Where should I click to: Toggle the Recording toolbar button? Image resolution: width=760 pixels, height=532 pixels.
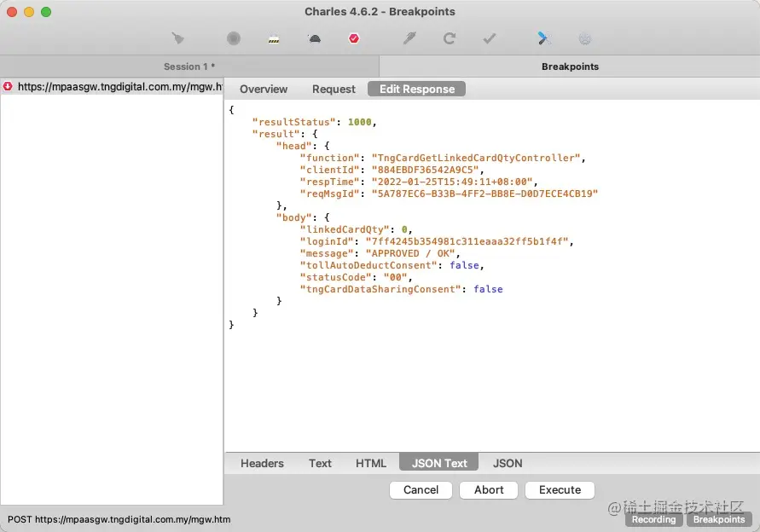(x=234, y=38)
